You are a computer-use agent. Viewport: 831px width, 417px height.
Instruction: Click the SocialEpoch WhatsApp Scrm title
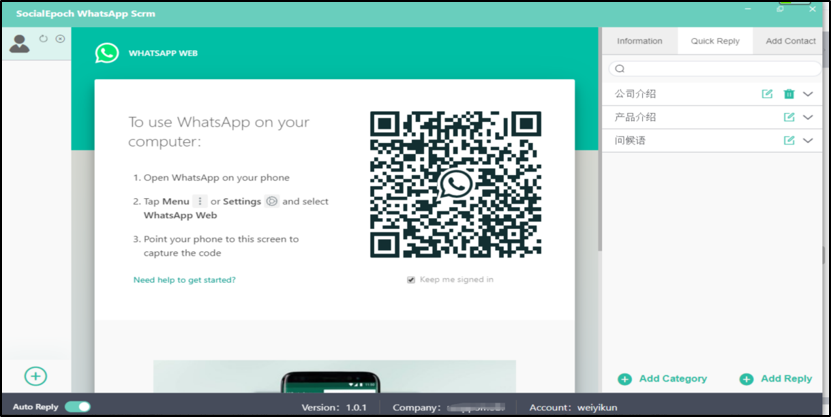[85, 14]
